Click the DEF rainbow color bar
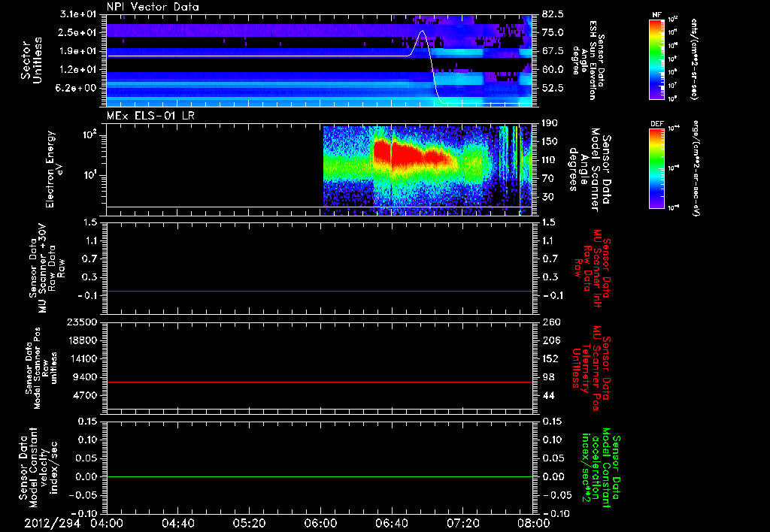 (656, 168)
